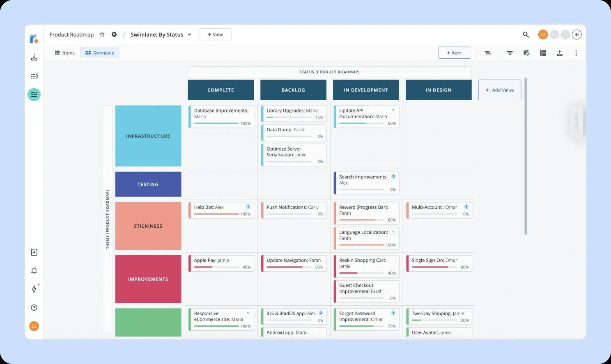Image resolution: width=611 pixels, height=364 pixels.
Task: Switch to the Items tab
Action: (x=65, y=53)
